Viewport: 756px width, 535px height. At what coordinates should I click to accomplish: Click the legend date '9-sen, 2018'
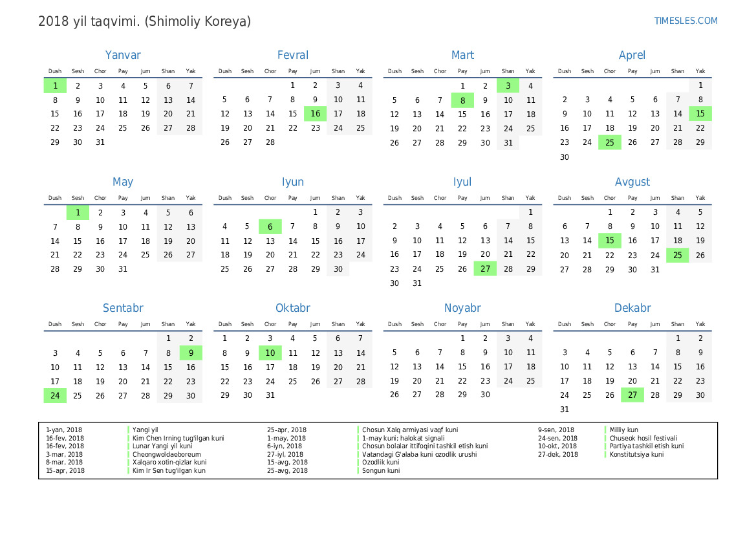(556, 430)
